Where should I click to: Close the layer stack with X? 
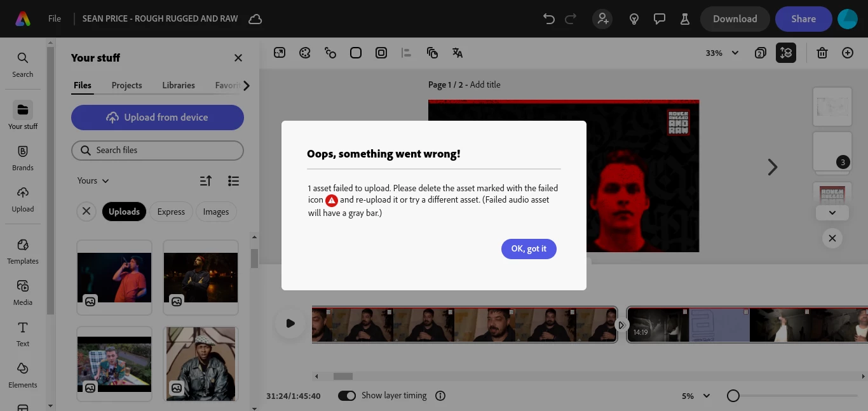click(x=832, y=238)
